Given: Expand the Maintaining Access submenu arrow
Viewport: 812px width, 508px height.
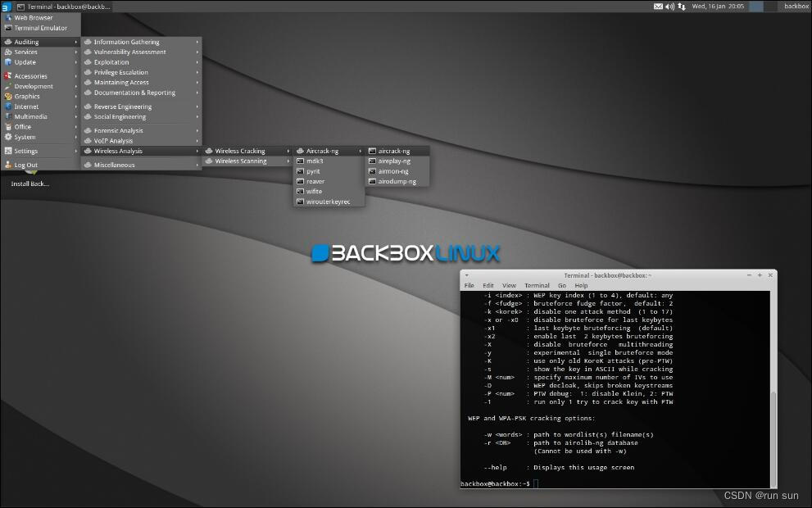Looking at the screenshot, I should pos(197,82).
